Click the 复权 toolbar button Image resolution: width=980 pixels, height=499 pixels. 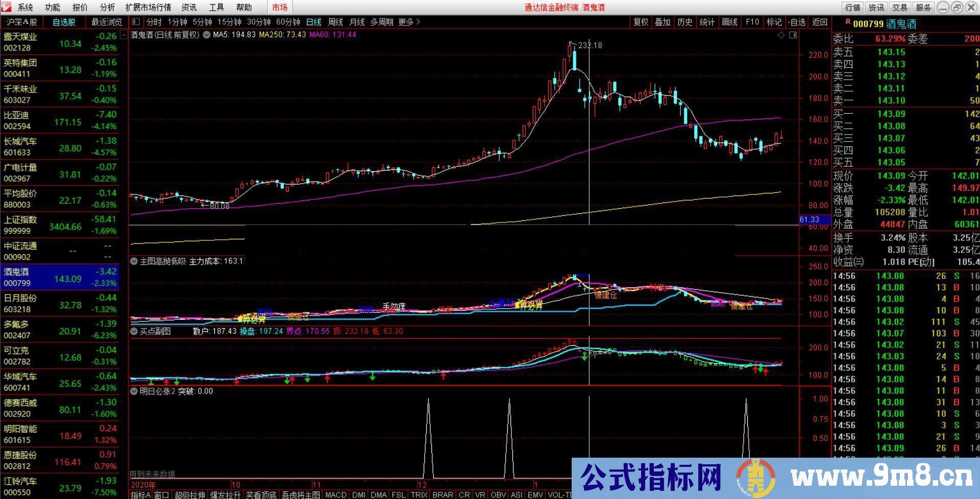tap(641, 22)
